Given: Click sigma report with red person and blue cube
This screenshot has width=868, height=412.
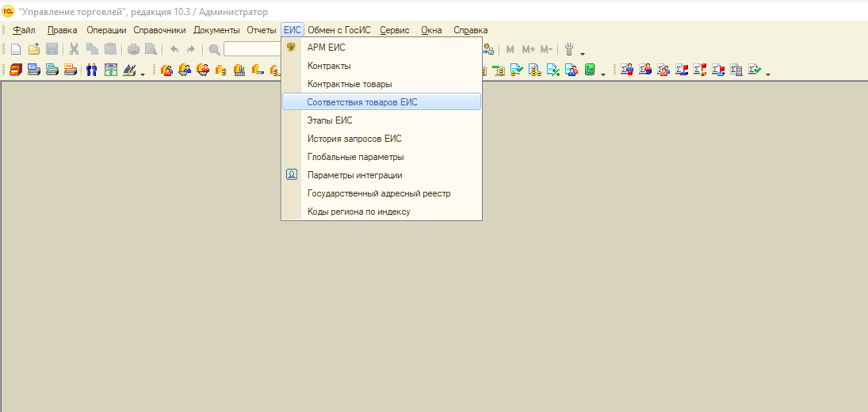Looking at the screenshot, I should (645, 70).
